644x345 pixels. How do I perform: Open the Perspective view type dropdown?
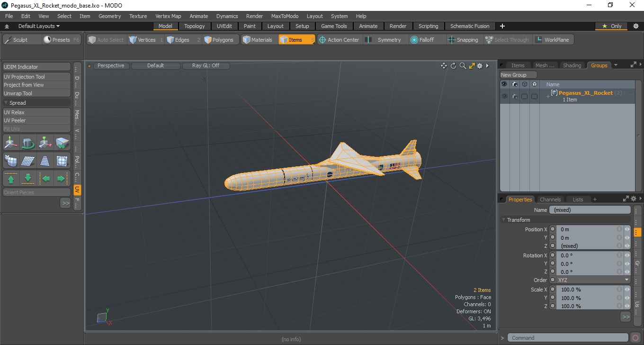111,66
